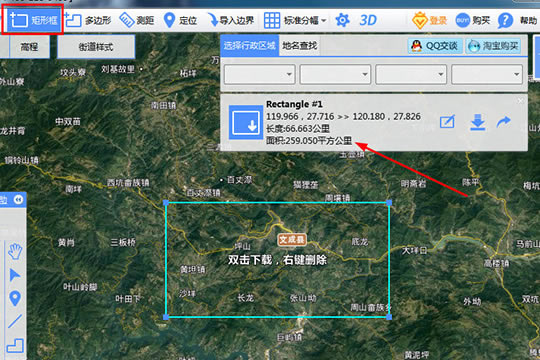Click the Rectangle #1 download thumbnail
Image resolution: width=540 pixels, height=360 pixels.
pos(246,122)
